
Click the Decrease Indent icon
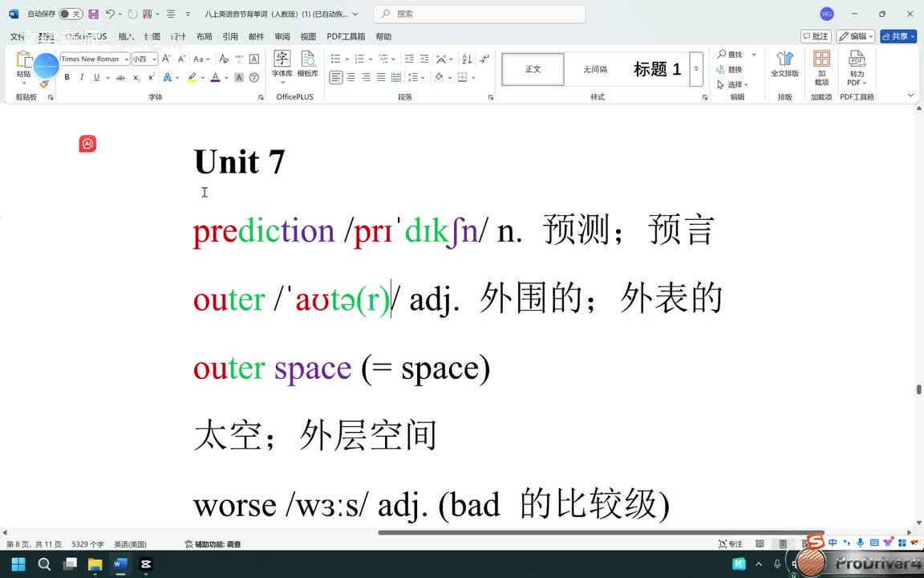click(409, 59)
